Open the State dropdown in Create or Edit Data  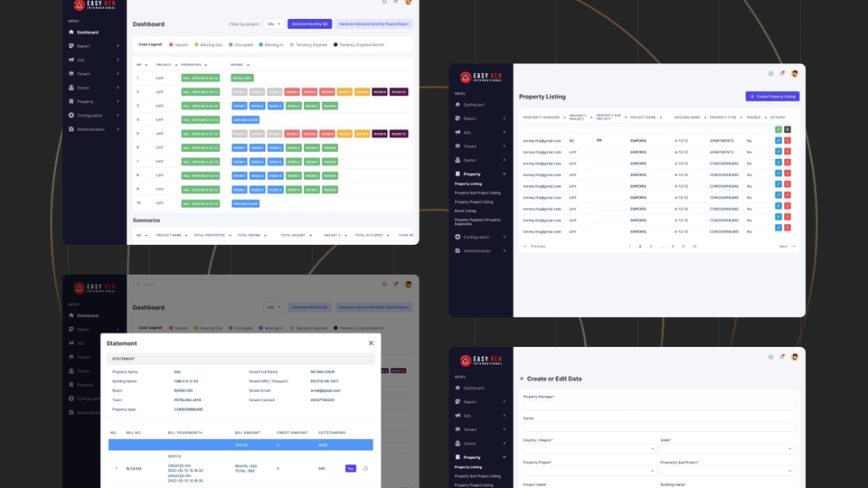727,449
